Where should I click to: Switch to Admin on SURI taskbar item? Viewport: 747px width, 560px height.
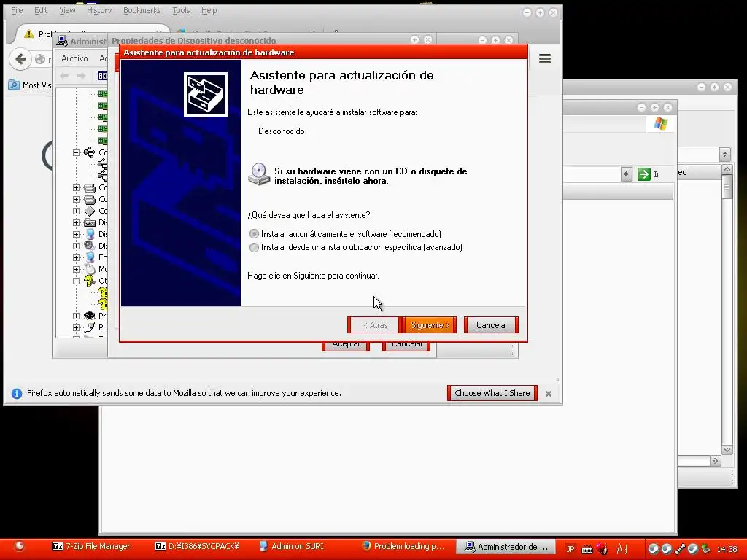292,546
